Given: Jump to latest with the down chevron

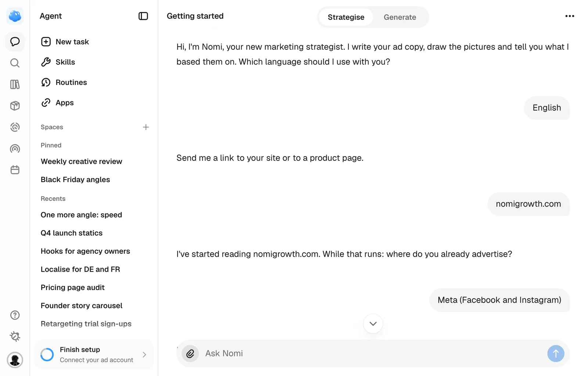Looking at the screenshot, I should [x=373, y=324].
